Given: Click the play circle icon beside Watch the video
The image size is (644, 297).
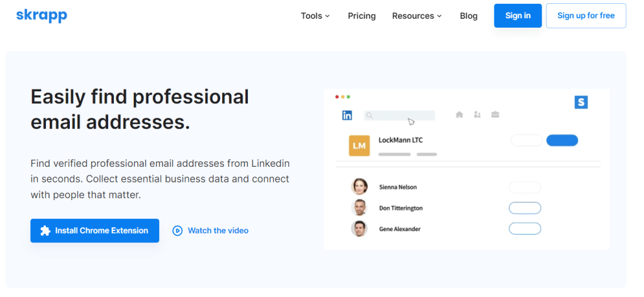Looking at the screenshot, I should click(177, 231).
